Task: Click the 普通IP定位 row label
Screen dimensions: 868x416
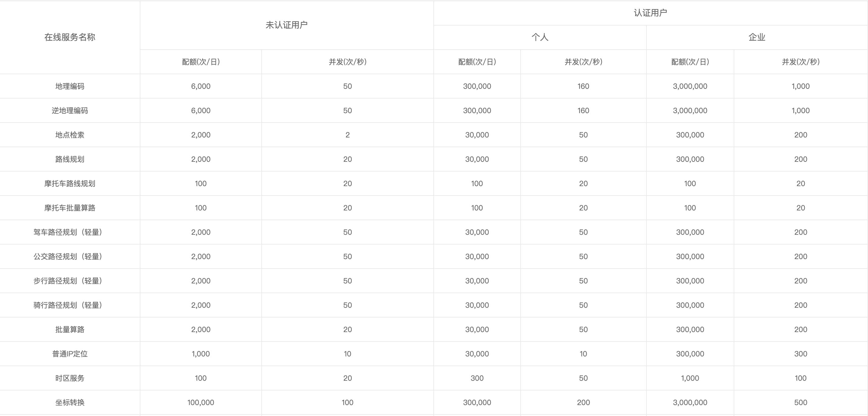Action: [70, 354]
